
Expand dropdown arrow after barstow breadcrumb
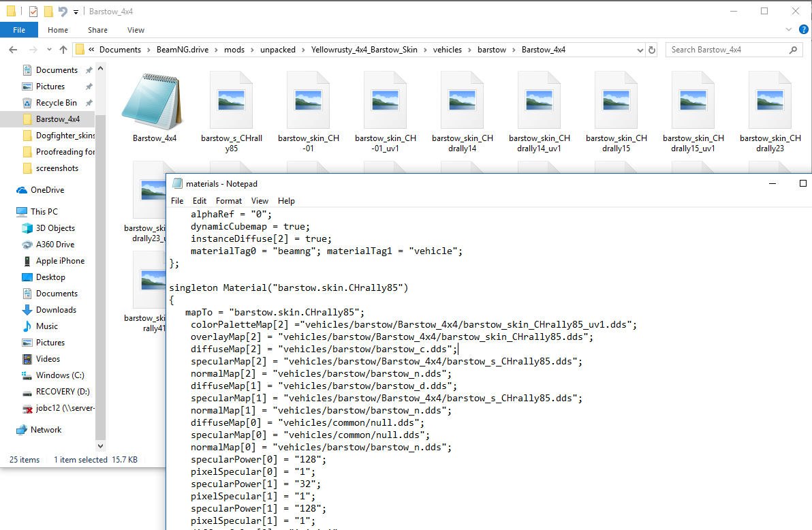(x=514, y=50)
